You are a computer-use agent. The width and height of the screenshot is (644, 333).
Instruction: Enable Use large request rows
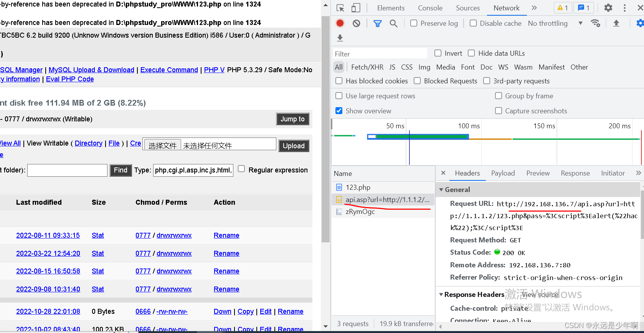click(339, 96)
